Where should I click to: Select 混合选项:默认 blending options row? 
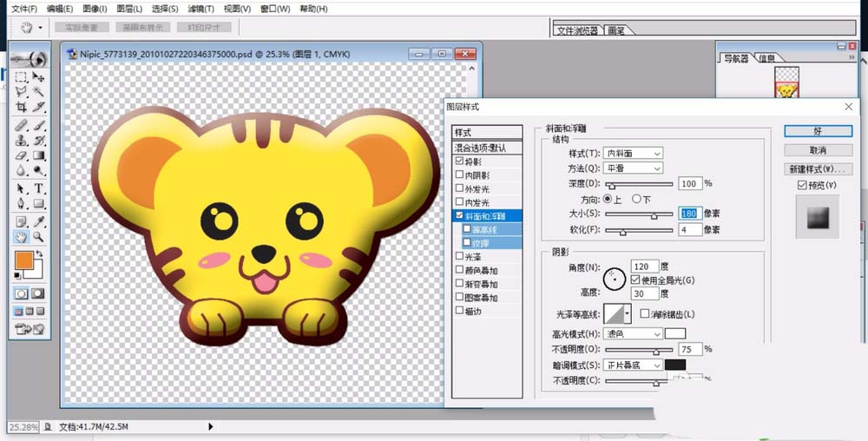[487, 148]
